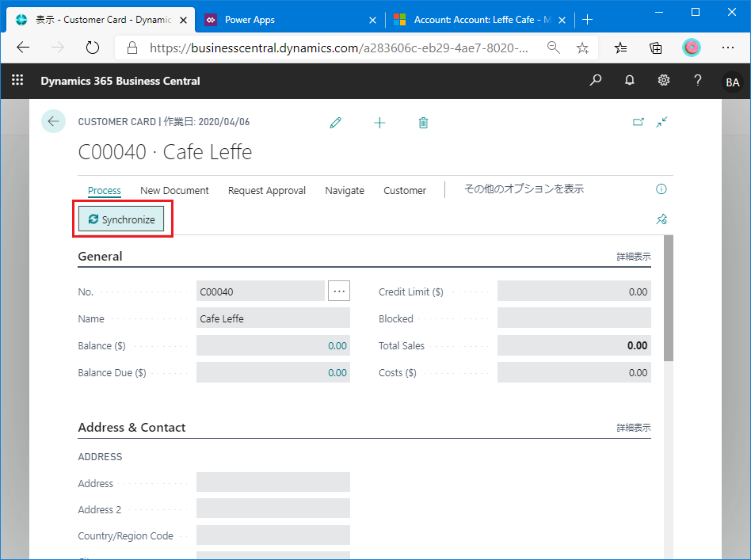Viewport: 751px width, 560px height.
Task: Close the Power Apps tab
Action: [x=372, y=20]
